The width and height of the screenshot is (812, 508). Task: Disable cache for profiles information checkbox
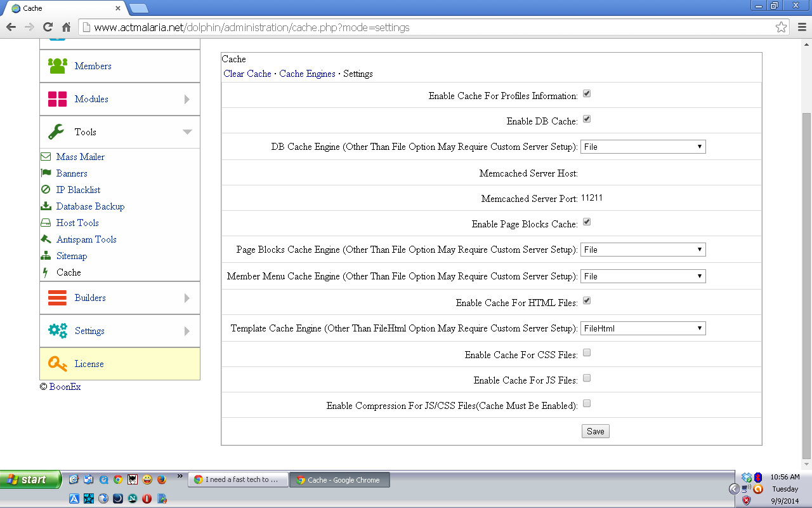tap(587, 94)
